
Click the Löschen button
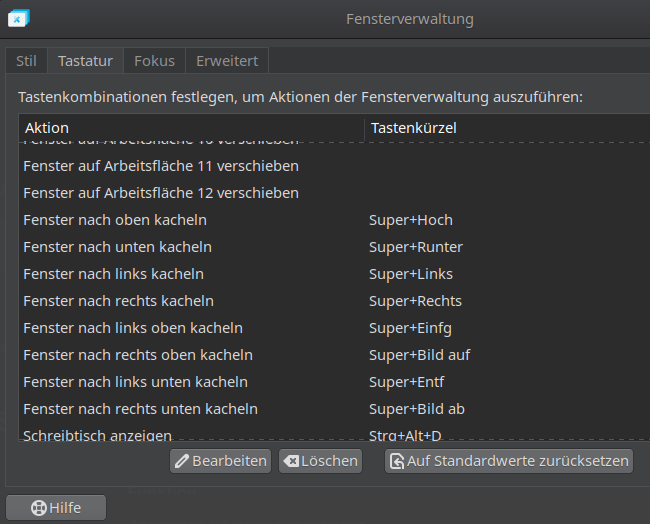tap(320, 461)
